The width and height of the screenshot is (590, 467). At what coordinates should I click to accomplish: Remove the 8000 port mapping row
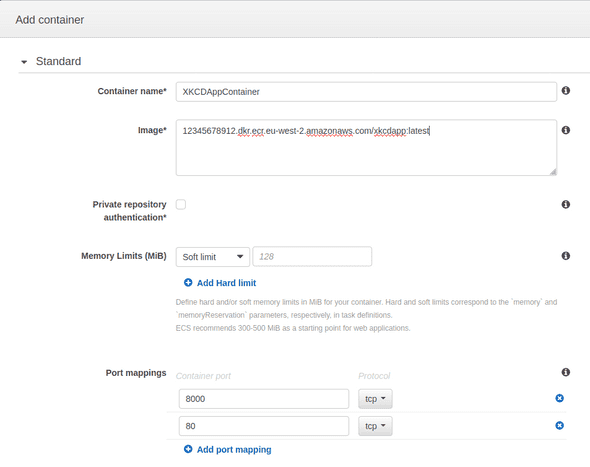point(560,398)
